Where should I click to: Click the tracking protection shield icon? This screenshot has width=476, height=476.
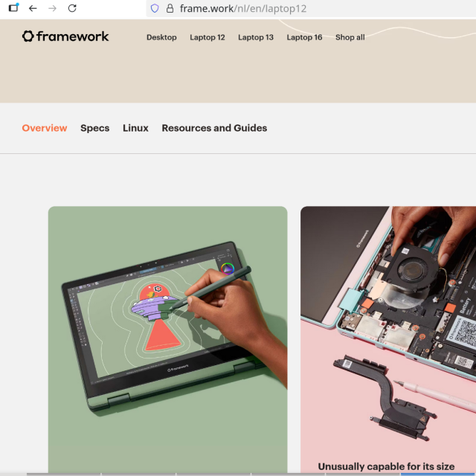click(155, 8)
